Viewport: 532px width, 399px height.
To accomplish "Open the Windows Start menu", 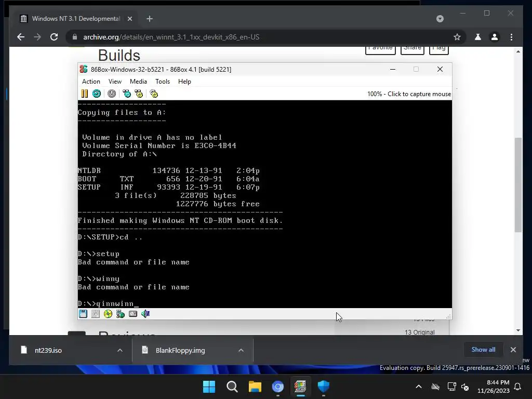I will click(x=209, y=387).
